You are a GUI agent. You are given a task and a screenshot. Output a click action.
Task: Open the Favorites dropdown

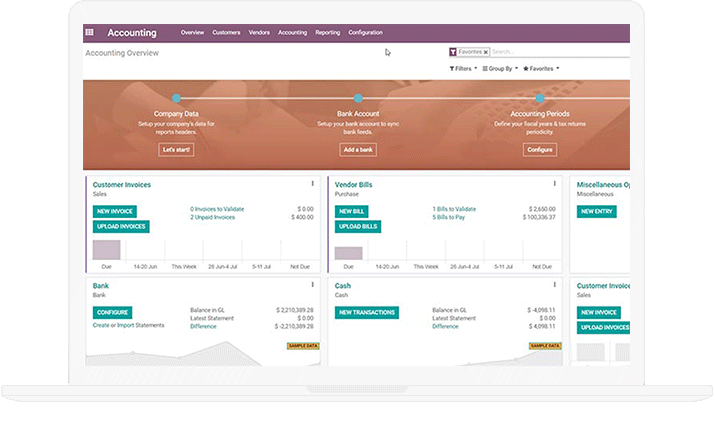click(541, 69)
